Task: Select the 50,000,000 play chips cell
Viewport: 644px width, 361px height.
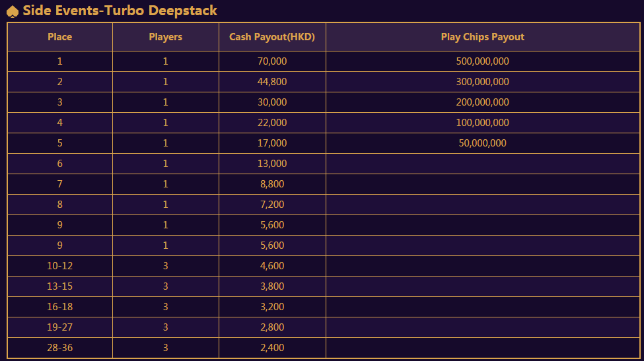Action: [x=483, y=143]
